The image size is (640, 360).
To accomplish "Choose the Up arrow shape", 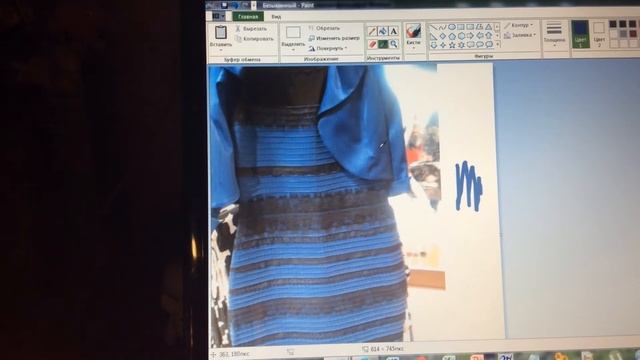I will pos(489,36).
